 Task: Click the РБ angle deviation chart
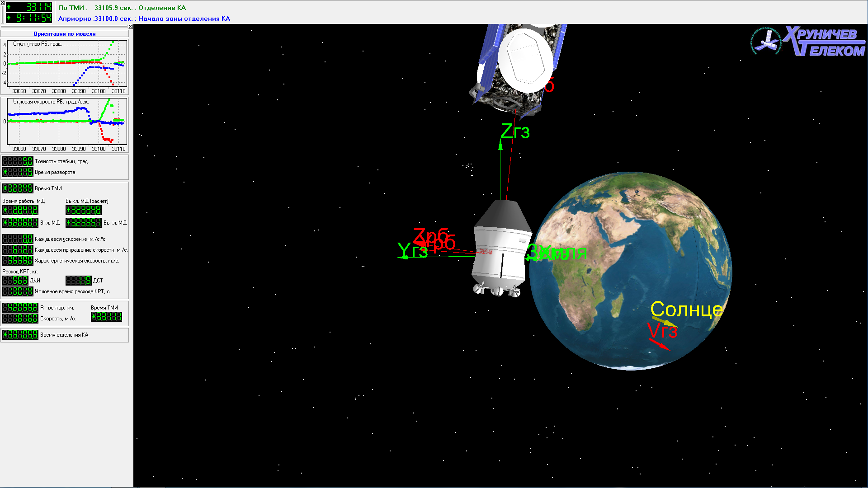pyautogui.click(x=66, y=64)
